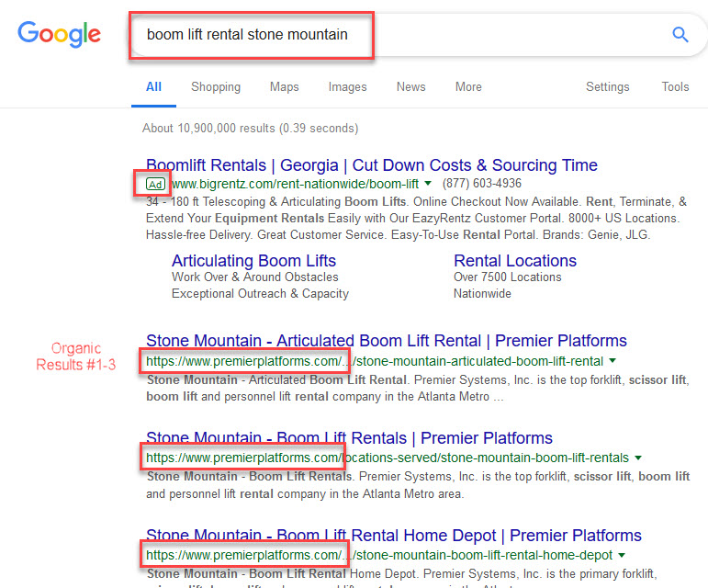This screenshot has height=588, width=708.
Task: Click 'Work Over & Around Obstacles' text
Action: click(254, 277)
